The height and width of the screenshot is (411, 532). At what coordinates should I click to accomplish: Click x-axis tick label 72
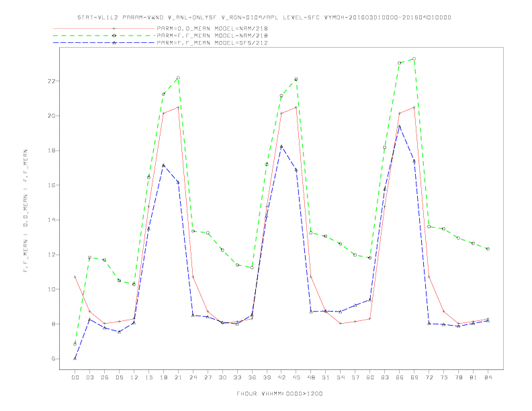[x=429, y=377]
